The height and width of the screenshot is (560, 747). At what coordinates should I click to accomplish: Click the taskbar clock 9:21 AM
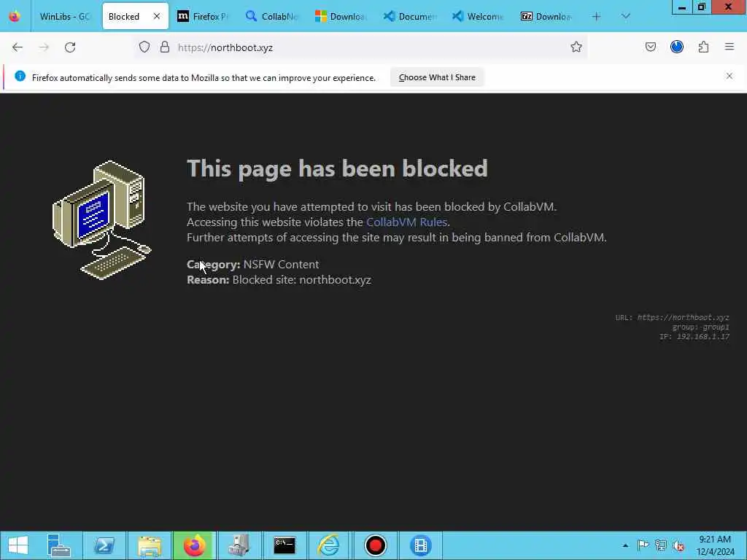click(715, 545)
